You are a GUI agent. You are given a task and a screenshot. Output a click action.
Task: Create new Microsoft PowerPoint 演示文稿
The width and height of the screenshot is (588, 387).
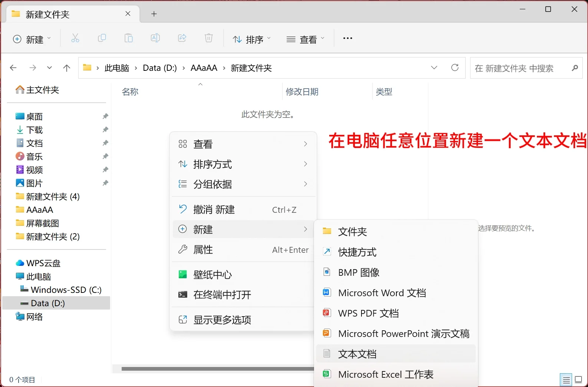click(x=396, y=334)
